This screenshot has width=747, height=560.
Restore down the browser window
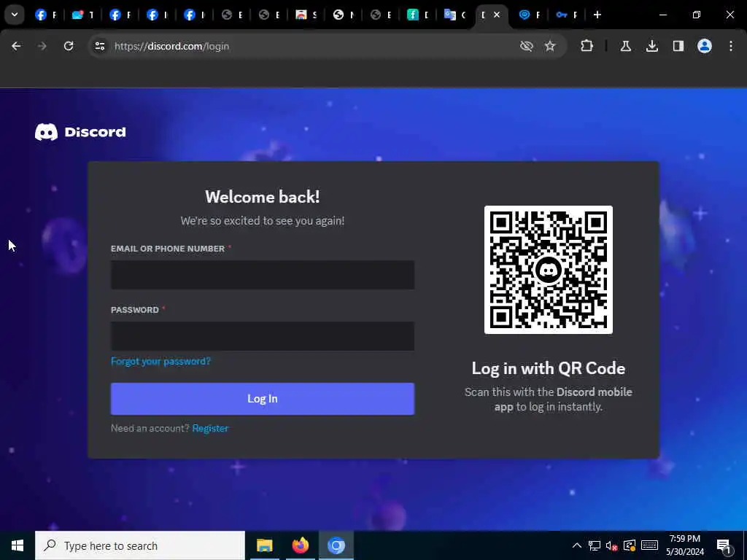pyautogui.click(x=697, y=15)
